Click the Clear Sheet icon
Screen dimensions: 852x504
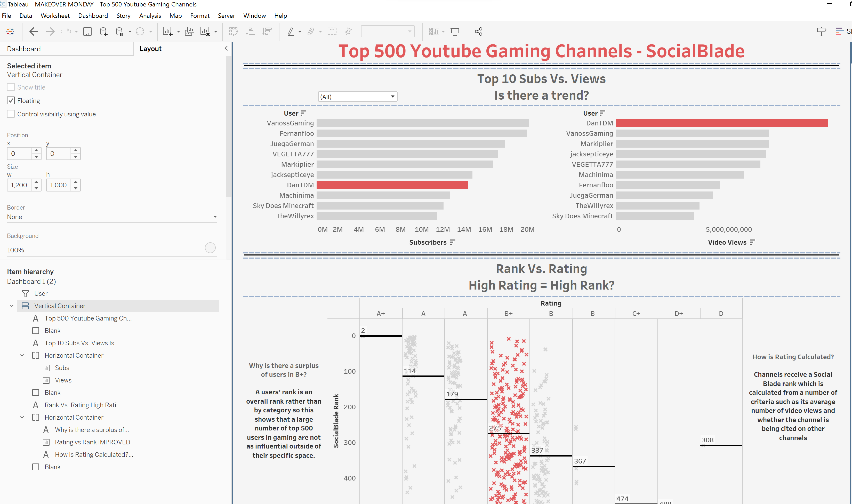click(205, 31)
